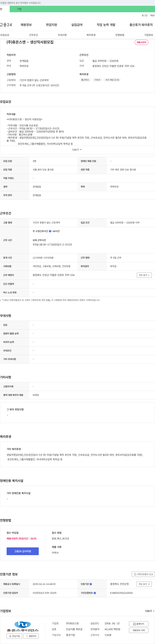Click the 채용시까지 status badge

click(x=141, y=42)
